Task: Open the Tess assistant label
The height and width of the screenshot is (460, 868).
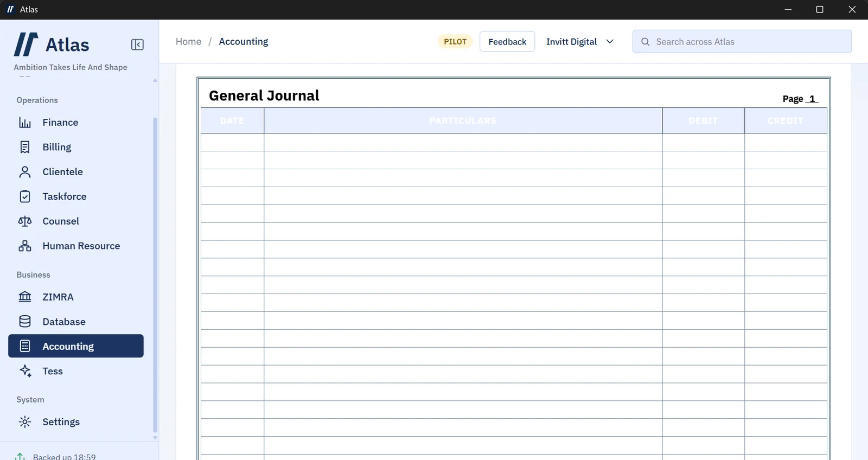Action: pos(53,371)
